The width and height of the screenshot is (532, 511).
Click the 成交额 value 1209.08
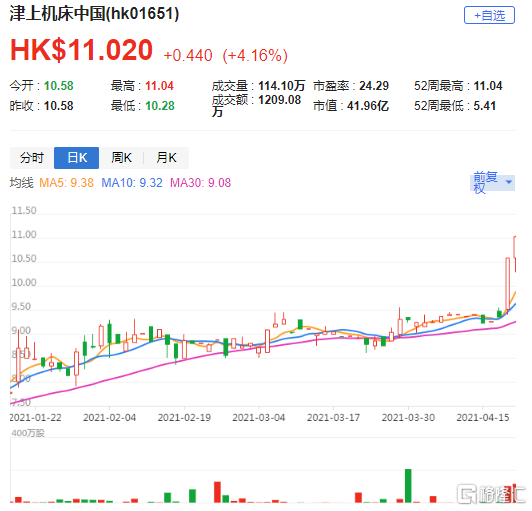(280, 100)
